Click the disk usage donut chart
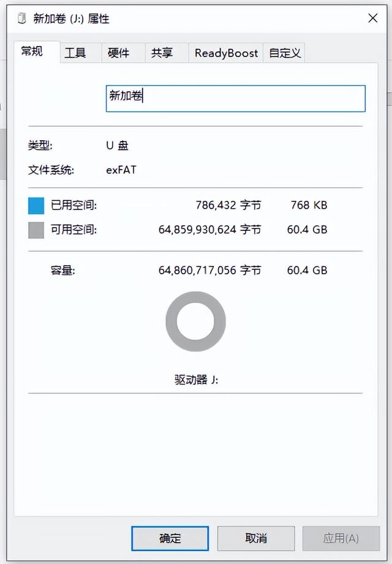392x564 pixels. (x=195, y=321)
